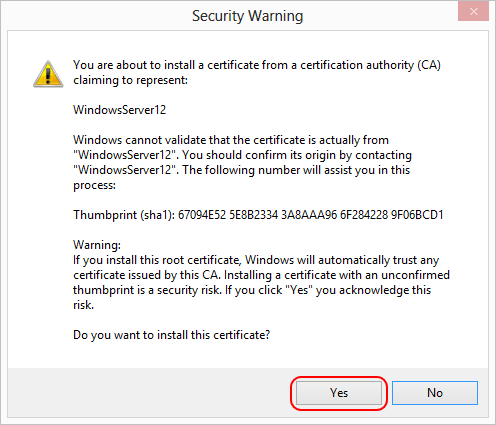This screenshot has height=425, width=496.
Task: Click the 'Warning:' heading text
Action: [97, 245]
